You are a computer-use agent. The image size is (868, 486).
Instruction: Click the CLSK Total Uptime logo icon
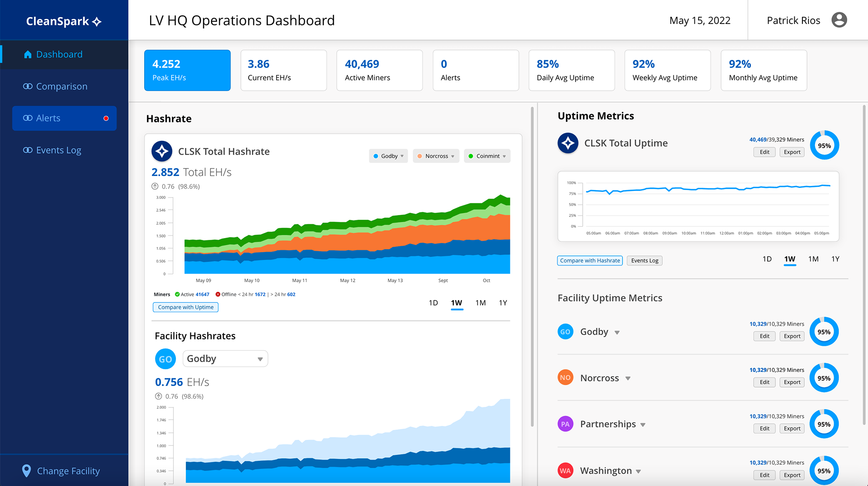[568, 143]
